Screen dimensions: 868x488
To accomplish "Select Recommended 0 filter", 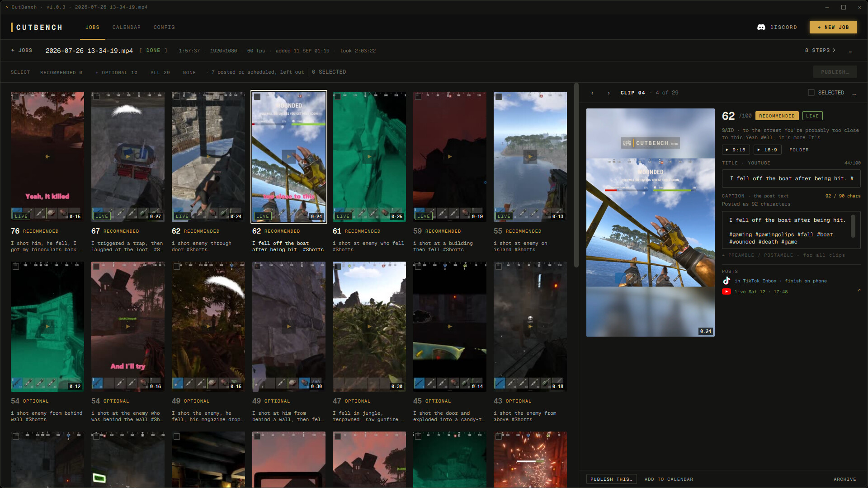I will coord(61,72).
